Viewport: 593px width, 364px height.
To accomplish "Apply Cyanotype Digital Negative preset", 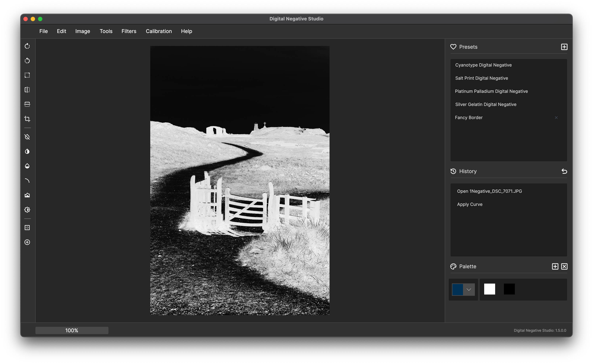I will point(483,65).
